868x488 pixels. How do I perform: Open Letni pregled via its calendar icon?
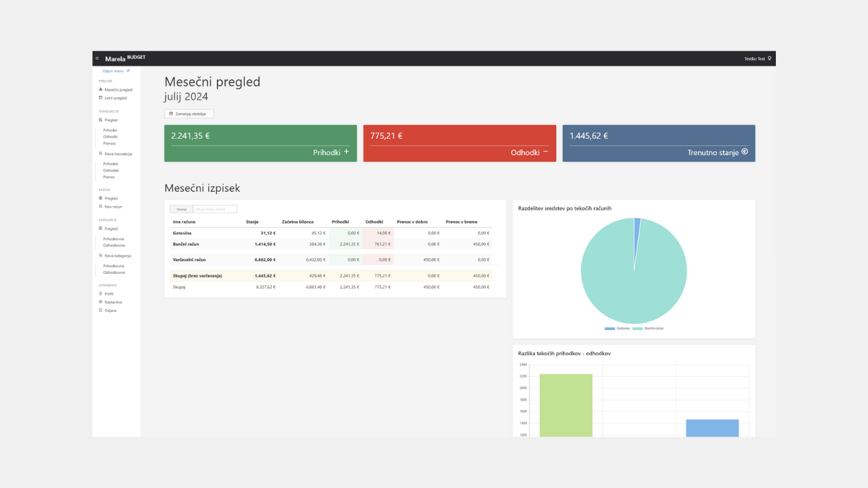point(100,98)
